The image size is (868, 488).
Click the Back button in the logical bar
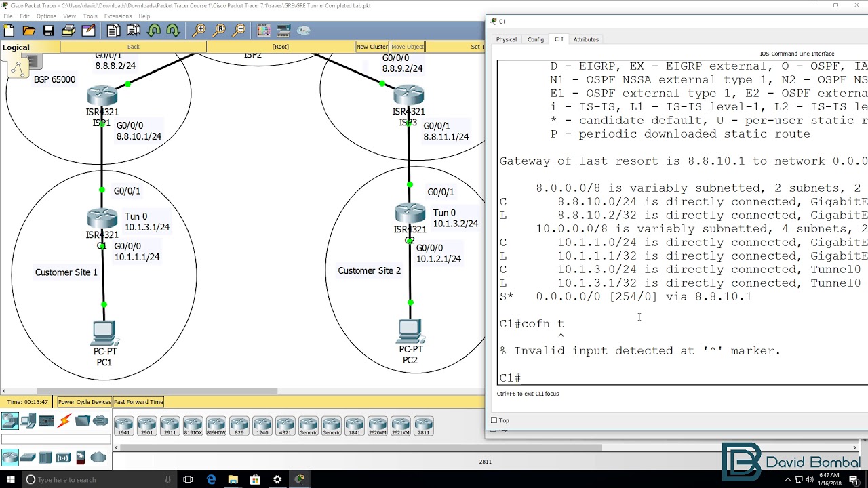coord(133,47)
